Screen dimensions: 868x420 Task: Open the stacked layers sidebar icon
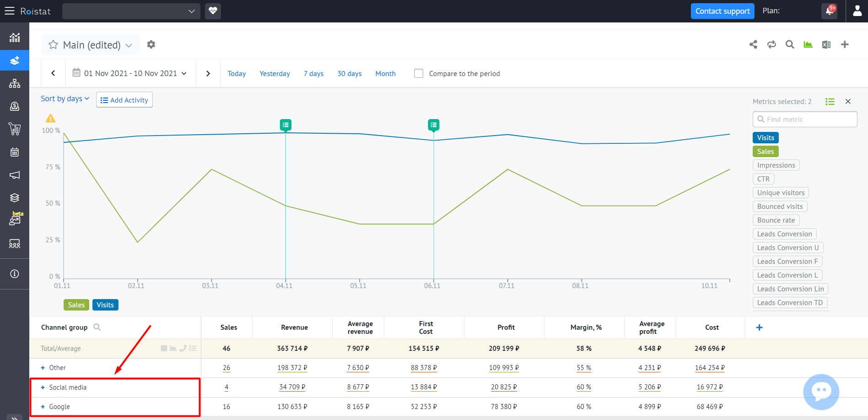click(x=15, y=198)
